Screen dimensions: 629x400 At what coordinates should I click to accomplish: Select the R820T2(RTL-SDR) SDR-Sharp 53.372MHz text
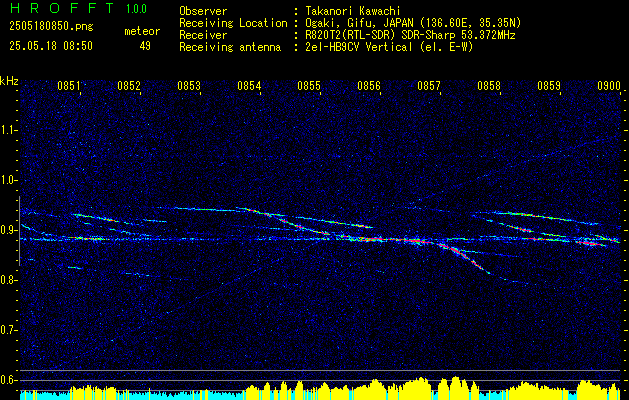coord(410,35)
